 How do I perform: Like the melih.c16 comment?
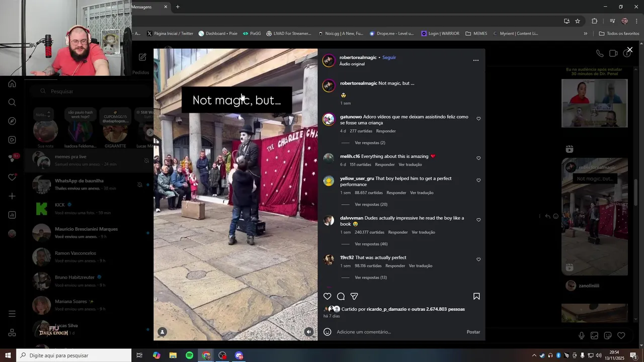tap(478, 158)
